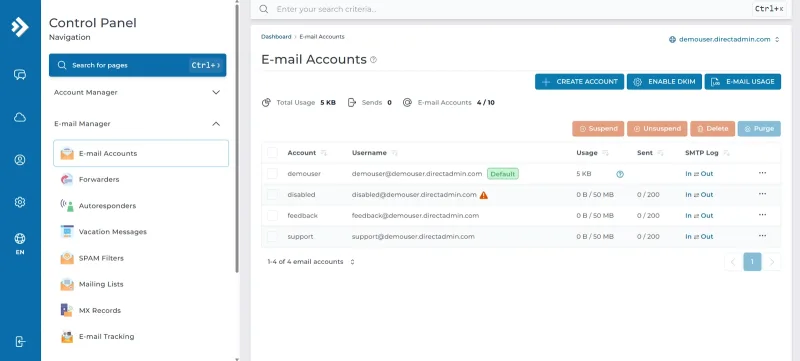Click the E-mail Tracking icon
This screenshot has height=361, width=800.
[67, 337]
